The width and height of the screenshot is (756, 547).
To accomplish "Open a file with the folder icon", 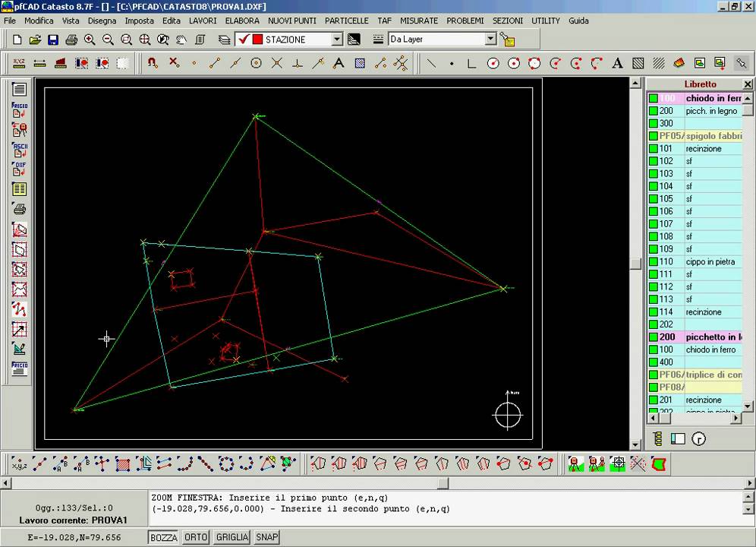I will (35, 40).
